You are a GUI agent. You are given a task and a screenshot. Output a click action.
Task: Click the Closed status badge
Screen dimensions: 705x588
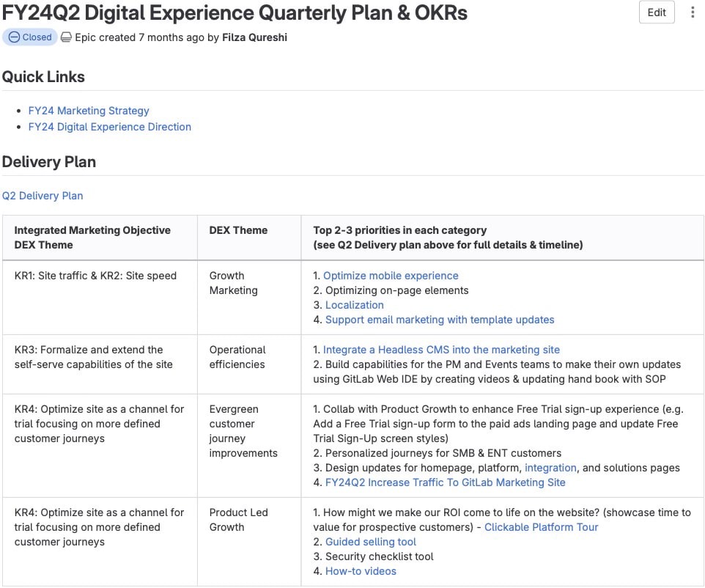pyautogui.click(x=30, y=37)
